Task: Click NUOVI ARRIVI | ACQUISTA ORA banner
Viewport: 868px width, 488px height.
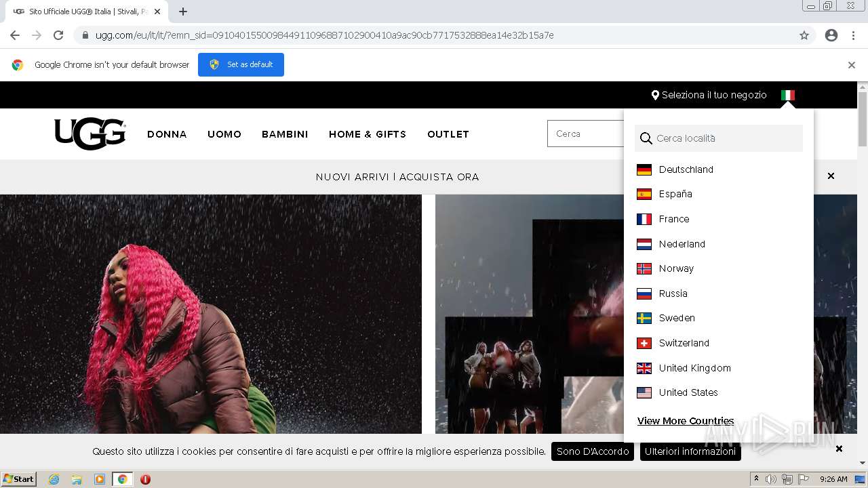Action: [397, 177]
